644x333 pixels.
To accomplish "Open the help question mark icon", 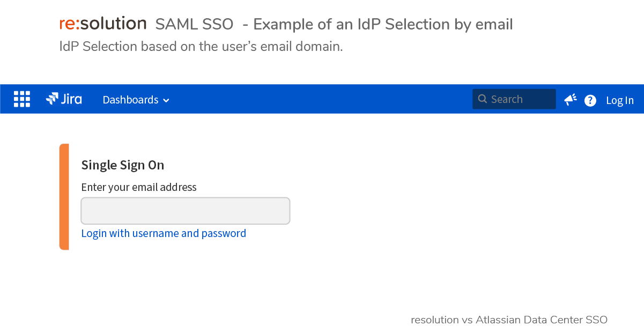I will point(590,100).
